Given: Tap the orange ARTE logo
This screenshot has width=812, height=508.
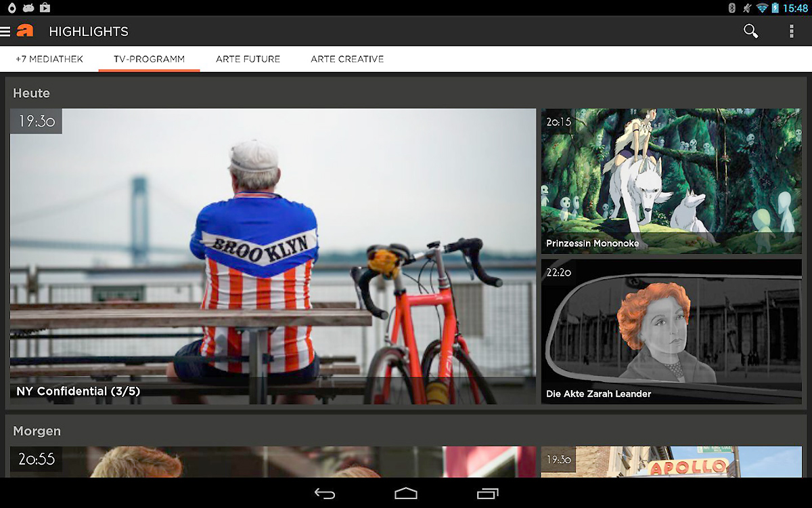Looking at the screenshot, I should pyautogui.click(x=26, y=31).
